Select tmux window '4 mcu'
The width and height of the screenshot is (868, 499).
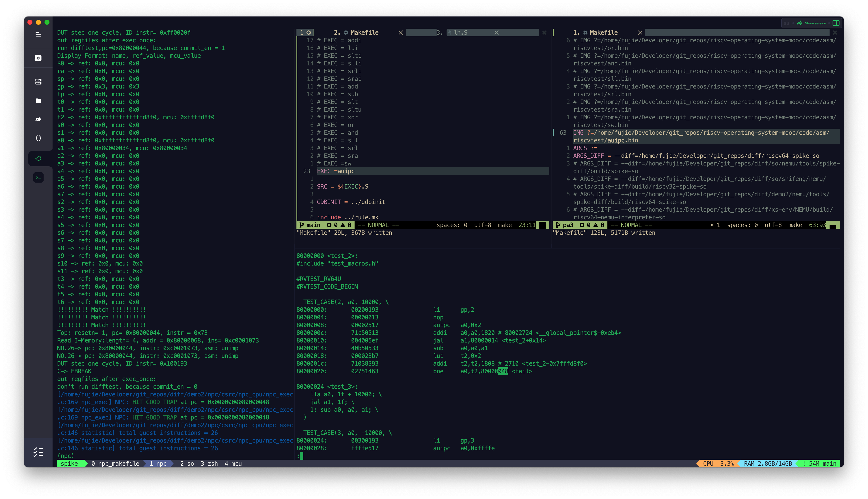(233, 463)
